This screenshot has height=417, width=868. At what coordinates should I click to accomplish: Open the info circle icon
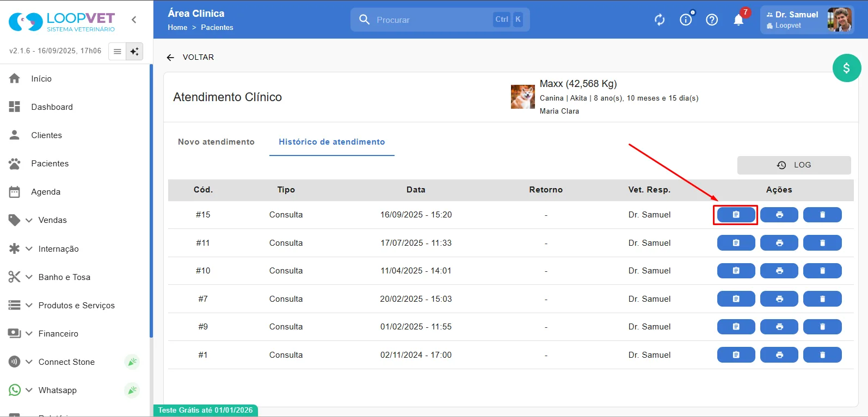click(x=686, y=20)
